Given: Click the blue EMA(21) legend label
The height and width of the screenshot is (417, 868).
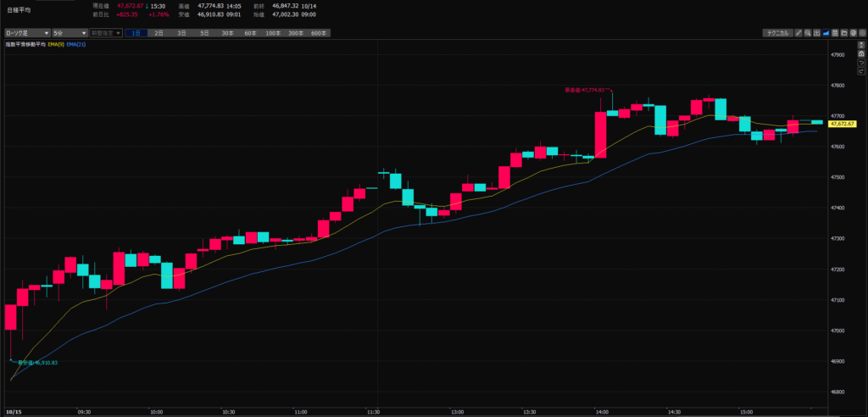Looking at the screenshot, I should click(76, 43).
